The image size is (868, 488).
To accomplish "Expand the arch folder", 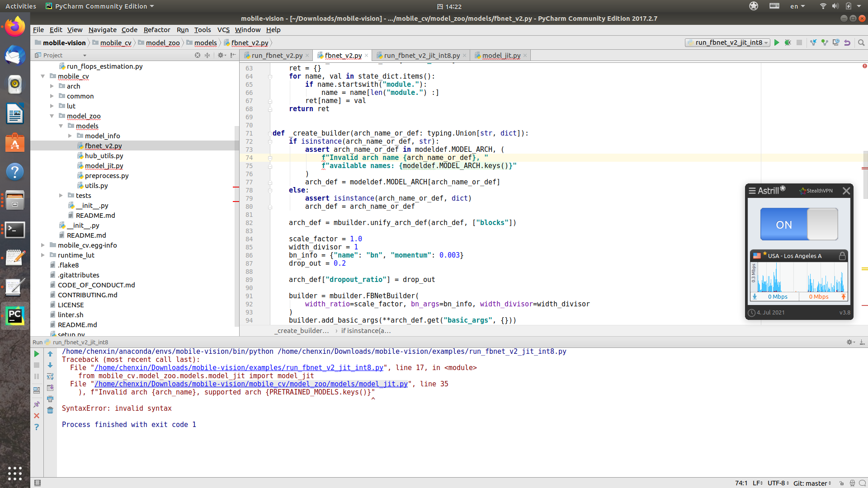I will click(x=52, y=86).
